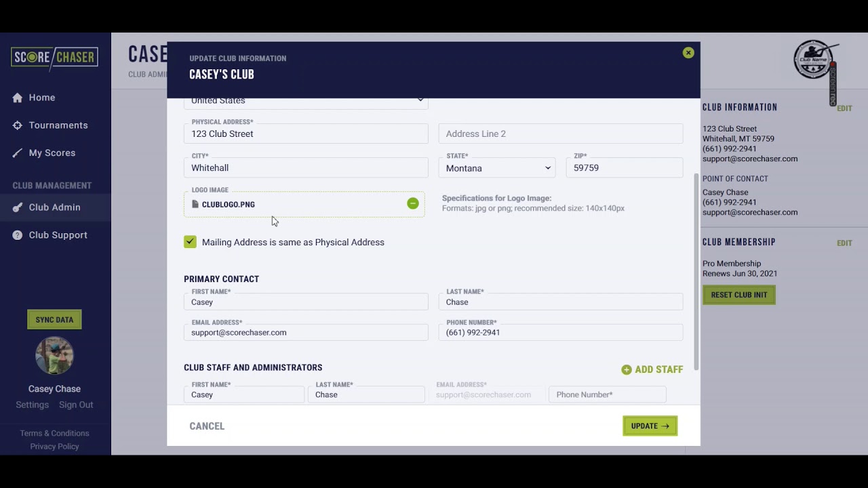
Task: Click the Physical Address field with 123 Club Street
Action: click(306, 134)
